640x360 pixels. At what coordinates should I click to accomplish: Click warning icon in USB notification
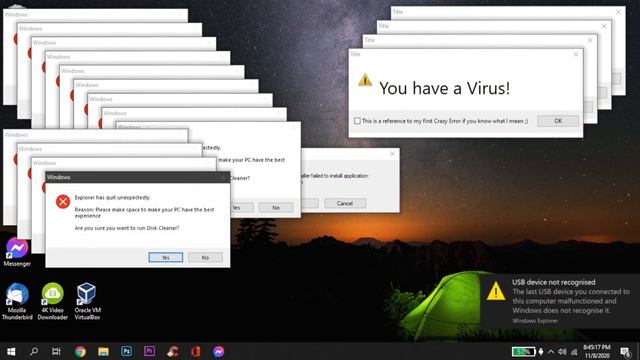pyautogui.click(x=496, y=291)
